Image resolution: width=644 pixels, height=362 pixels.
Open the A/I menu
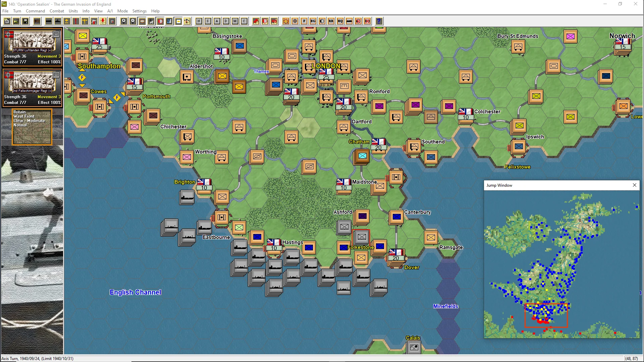tap(110, 11)
